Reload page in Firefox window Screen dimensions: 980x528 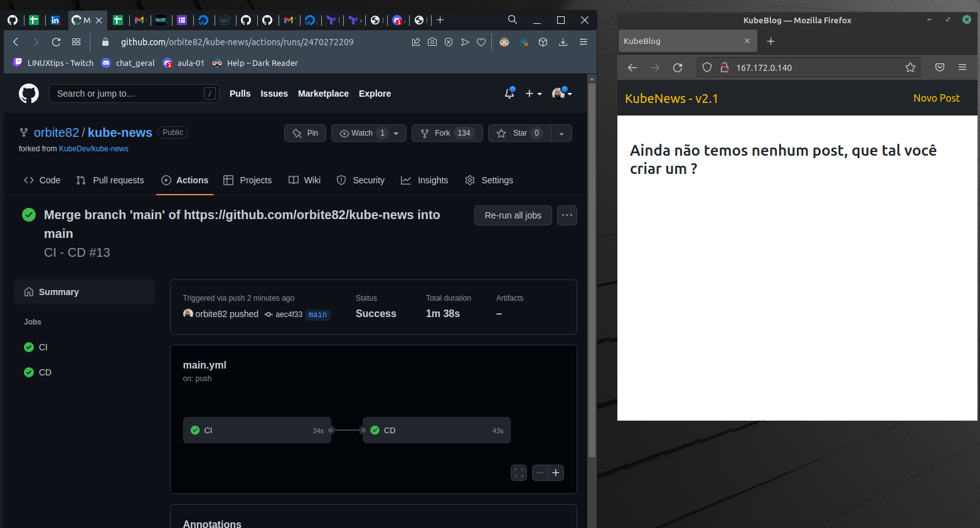pos(678,67)
